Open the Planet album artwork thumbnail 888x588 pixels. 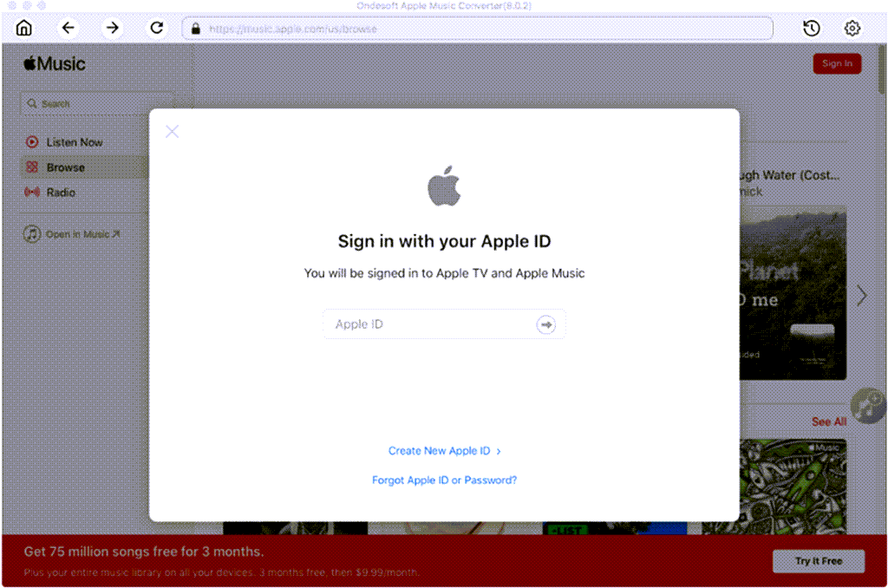tap(793, 293)
